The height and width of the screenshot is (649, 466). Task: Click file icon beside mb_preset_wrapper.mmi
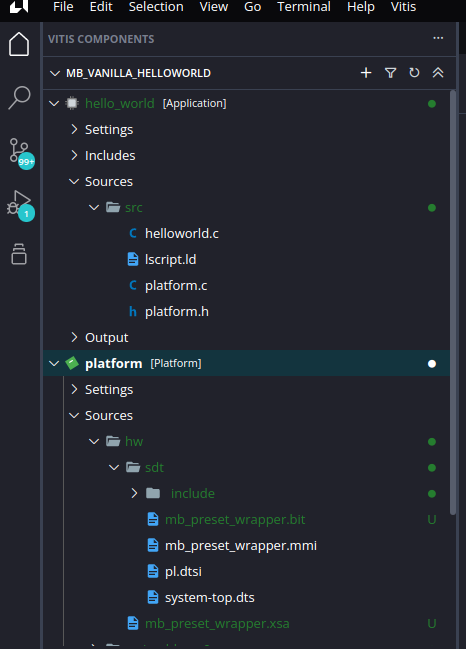point(153,546)
